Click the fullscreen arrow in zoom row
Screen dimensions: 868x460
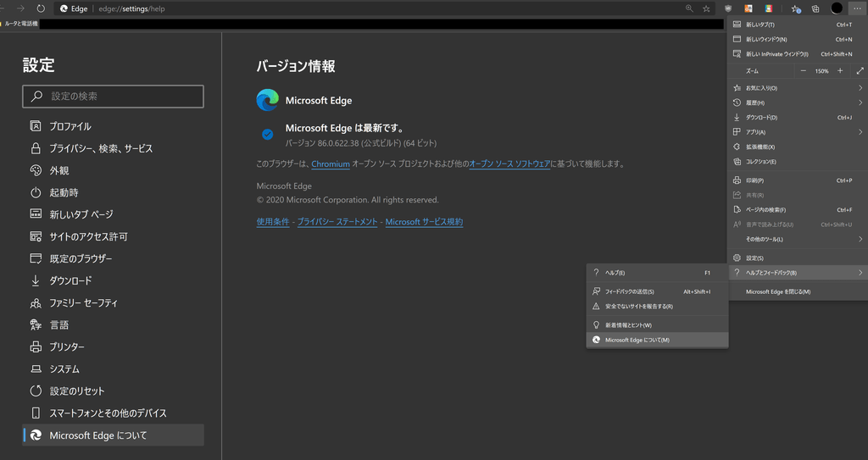[x=860, y=71]
